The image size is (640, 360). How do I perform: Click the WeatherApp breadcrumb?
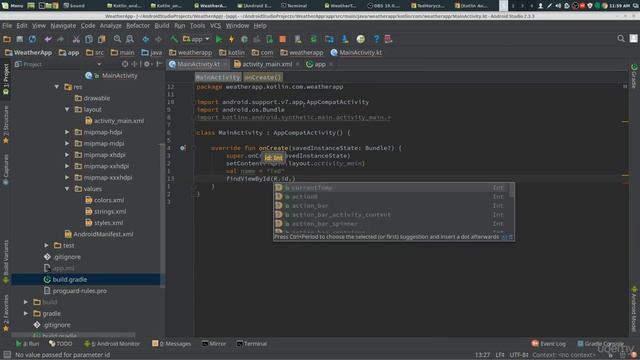tap(28, 53)
